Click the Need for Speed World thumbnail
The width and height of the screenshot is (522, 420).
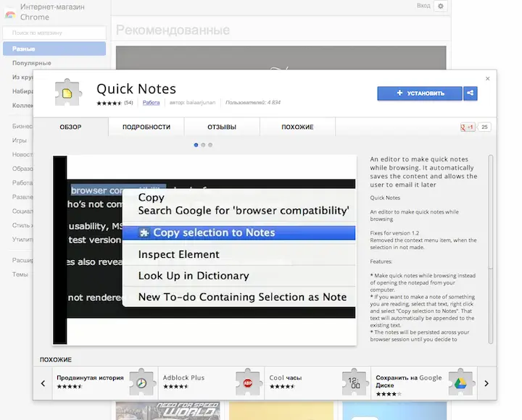click(167, 411)
